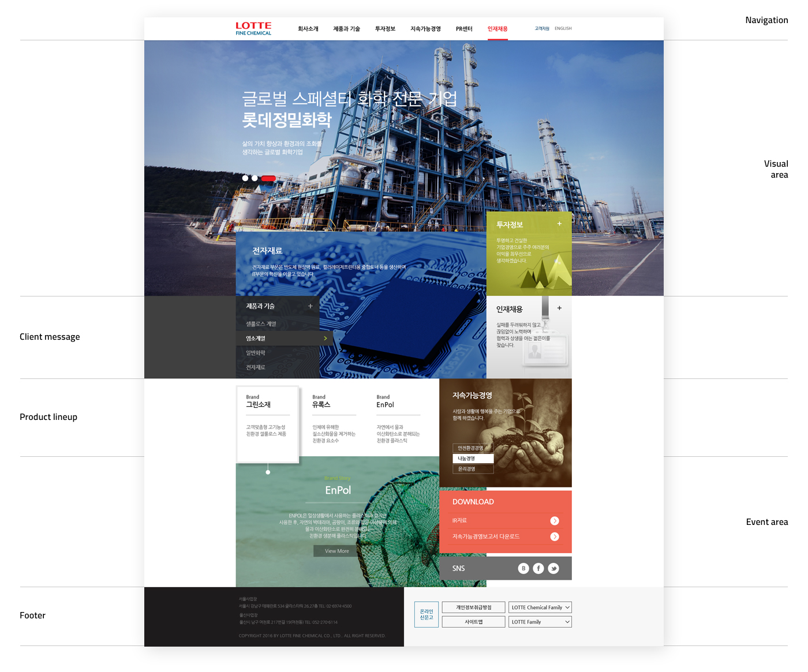Select the 그린소재 brand tab
808x672 pixels.
[268, 424]
